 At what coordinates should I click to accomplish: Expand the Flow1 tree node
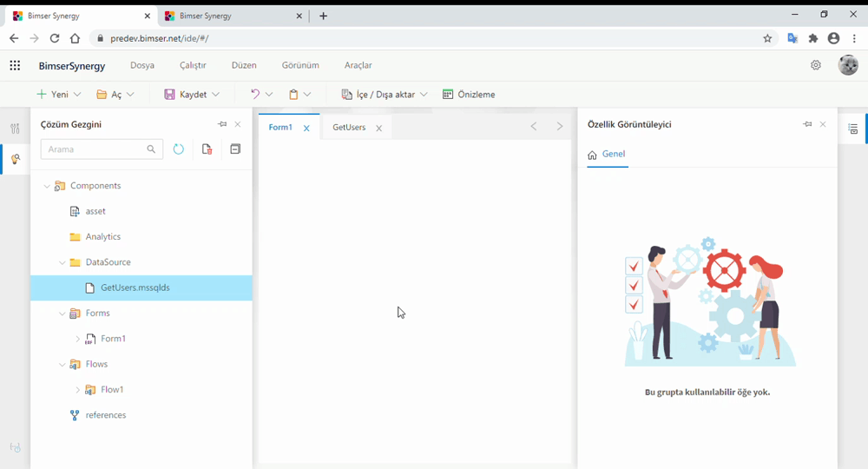click(77, 390)
